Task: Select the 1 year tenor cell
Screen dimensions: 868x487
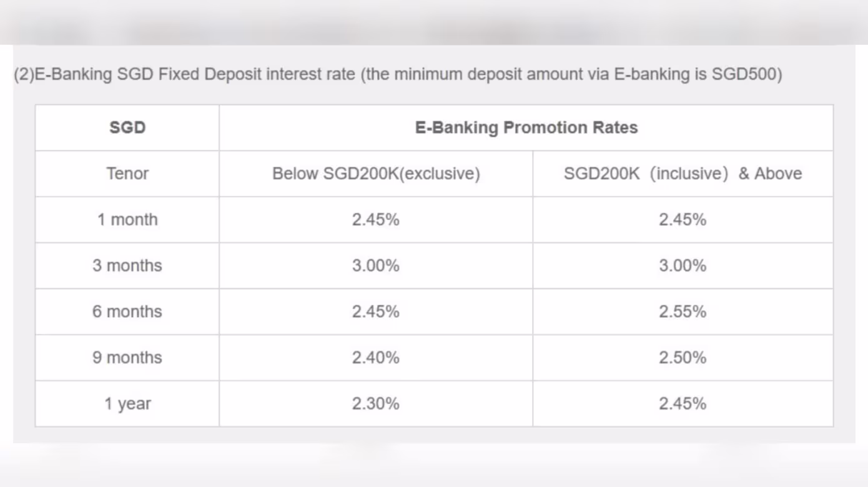Action: [127, 404]
